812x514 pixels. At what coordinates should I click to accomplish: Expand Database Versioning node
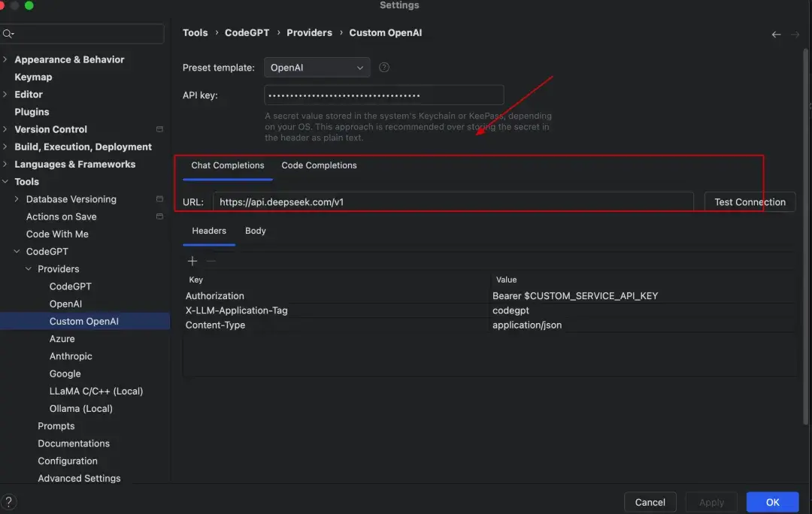[x=17, y=199]
